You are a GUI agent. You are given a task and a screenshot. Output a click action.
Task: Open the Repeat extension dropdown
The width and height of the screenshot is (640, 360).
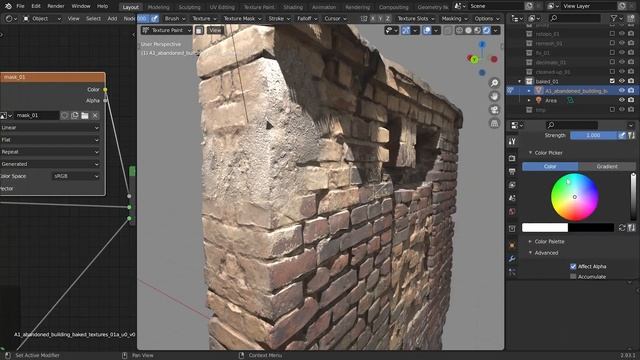[x=50, y=152]
